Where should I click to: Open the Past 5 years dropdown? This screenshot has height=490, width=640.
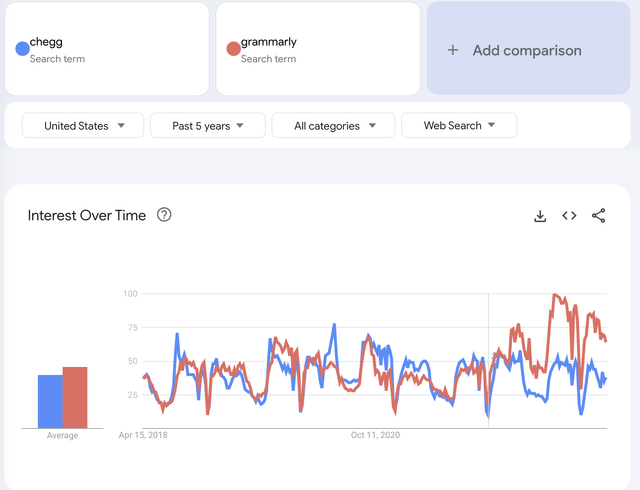pos(208,125)
